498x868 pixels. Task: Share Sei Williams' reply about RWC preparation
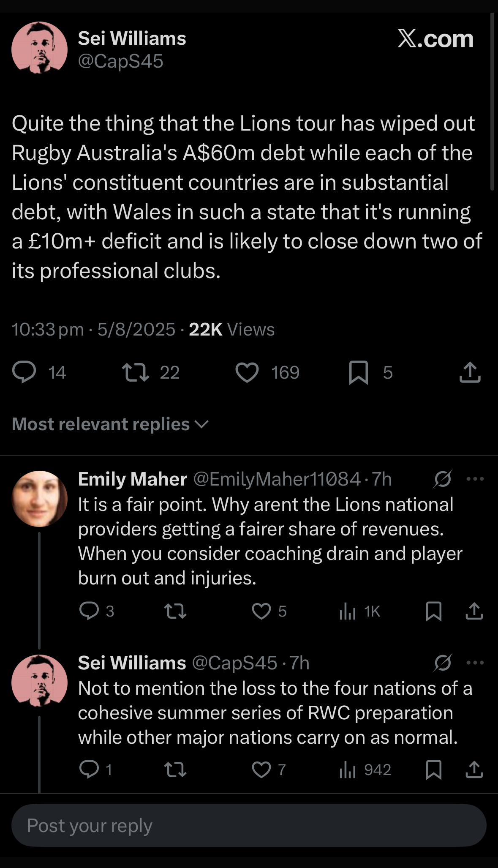pos(474,770)
